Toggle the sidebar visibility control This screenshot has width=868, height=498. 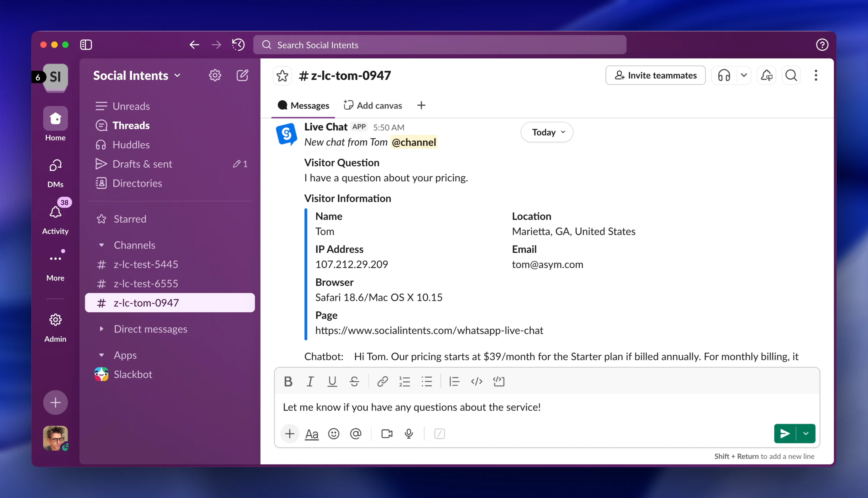point(86,44)
